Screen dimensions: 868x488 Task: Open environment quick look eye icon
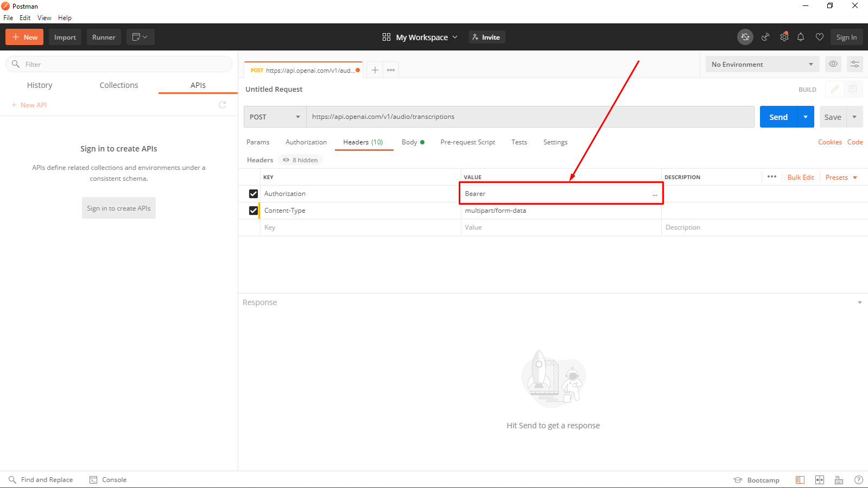(x=833, y=64)
